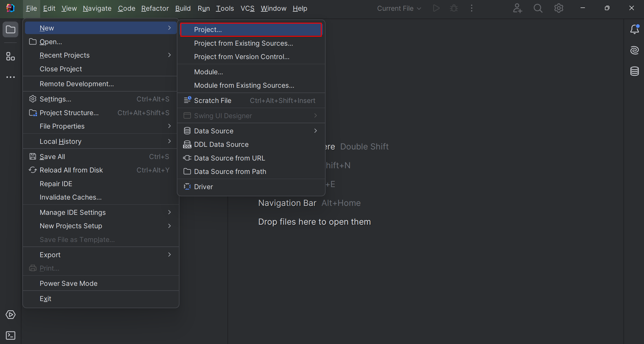Image resolution: width=644 pixels, height=344 pixels.
Task: Open the Database tool window icon
Action: tap(634, 71)
